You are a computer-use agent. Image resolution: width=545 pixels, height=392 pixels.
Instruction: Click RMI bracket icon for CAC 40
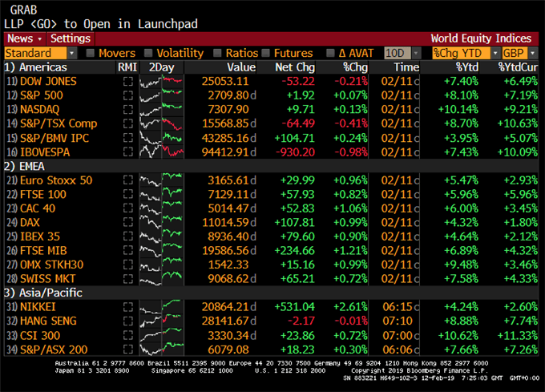point(128,208)
